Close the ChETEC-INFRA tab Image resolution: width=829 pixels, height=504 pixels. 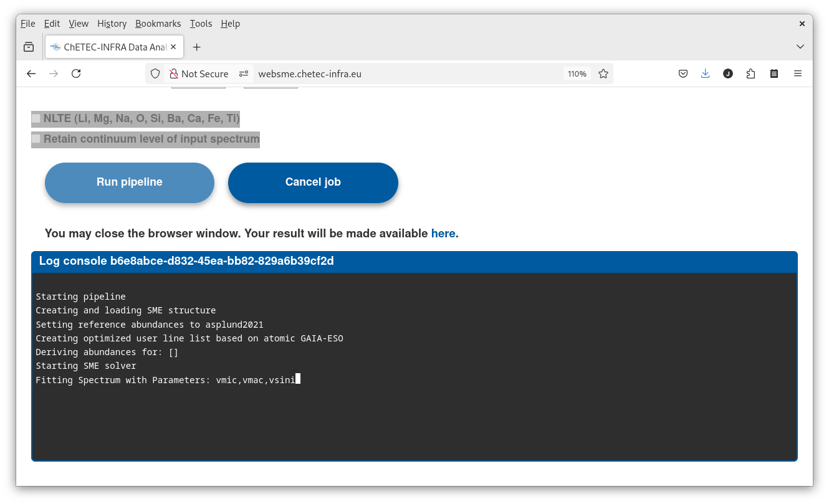(x=173, y=47)
